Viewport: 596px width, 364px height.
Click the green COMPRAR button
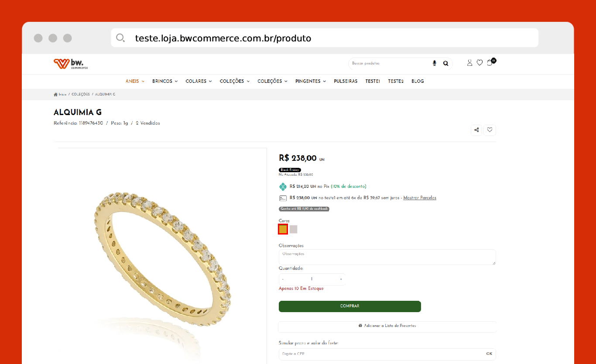[349, 306]
